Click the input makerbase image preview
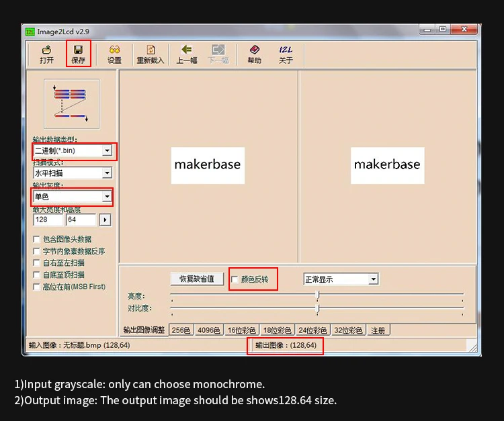The width and height of the screenshot is (504, 421). pyautogui.click(x=208, y=165)
